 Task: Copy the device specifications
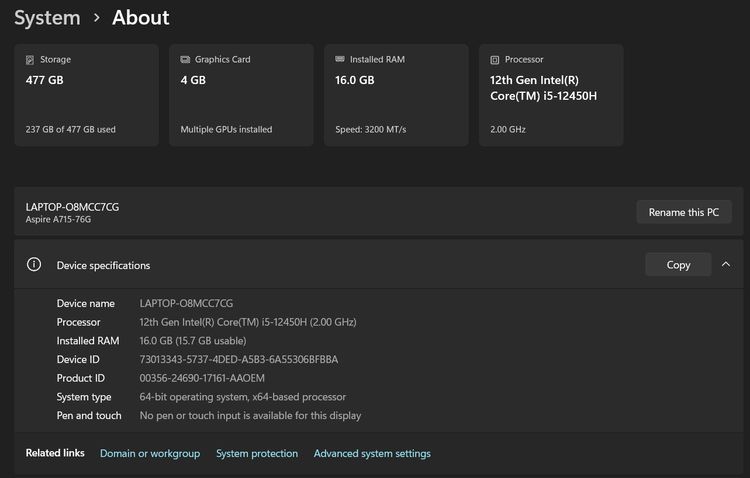[x=678, y=265]
